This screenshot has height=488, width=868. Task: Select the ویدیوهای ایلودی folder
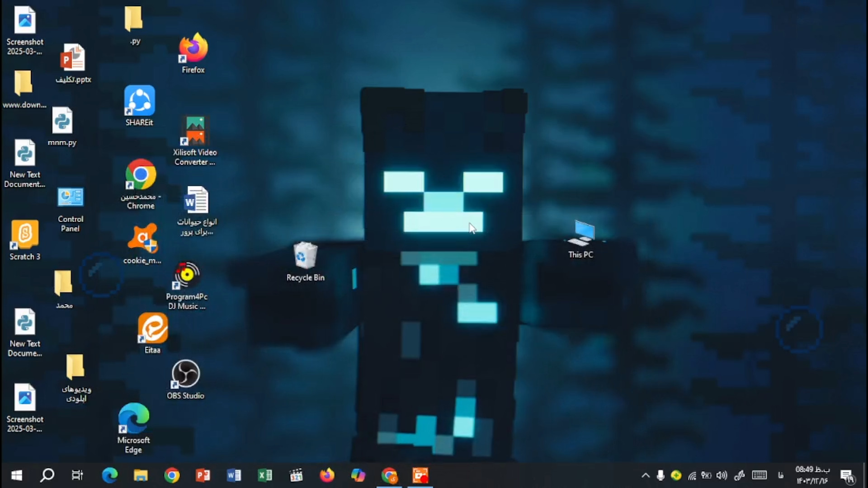(x=75, y=378)
